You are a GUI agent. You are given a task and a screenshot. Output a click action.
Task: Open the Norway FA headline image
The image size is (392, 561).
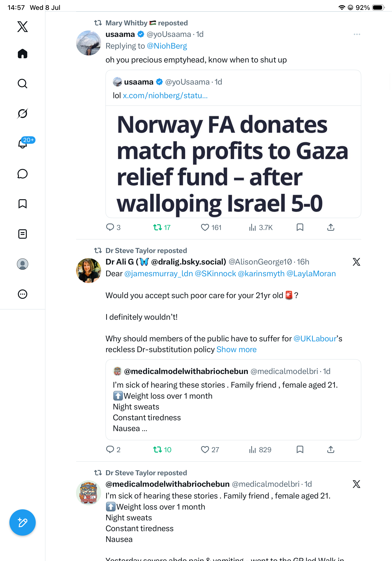(x=233, y=162)
